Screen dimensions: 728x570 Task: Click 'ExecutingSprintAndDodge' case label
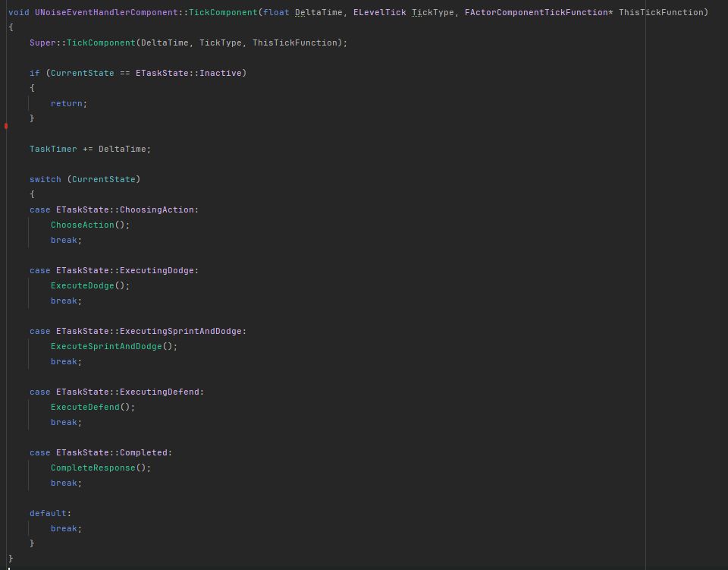pos(180,331)
